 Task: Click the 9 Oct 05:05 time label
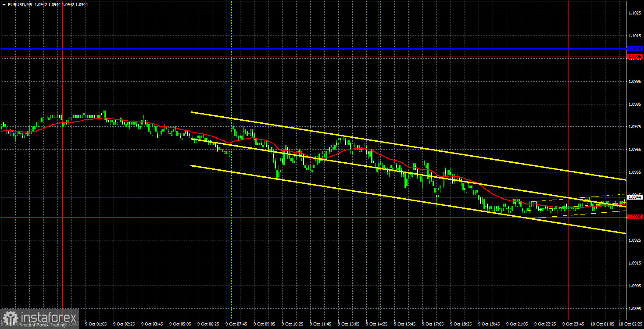pyautogui.click(x=180, y=325)
